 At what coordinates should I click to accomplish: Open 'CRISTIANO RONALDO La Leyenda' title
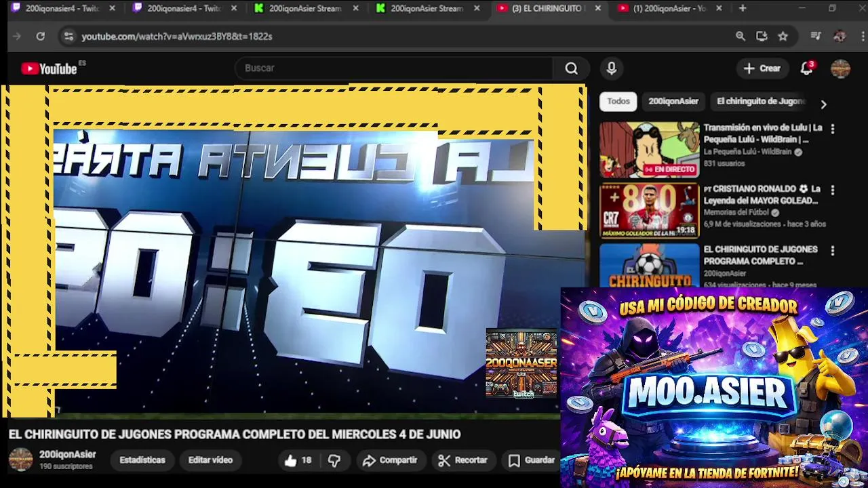click(762, 195)
